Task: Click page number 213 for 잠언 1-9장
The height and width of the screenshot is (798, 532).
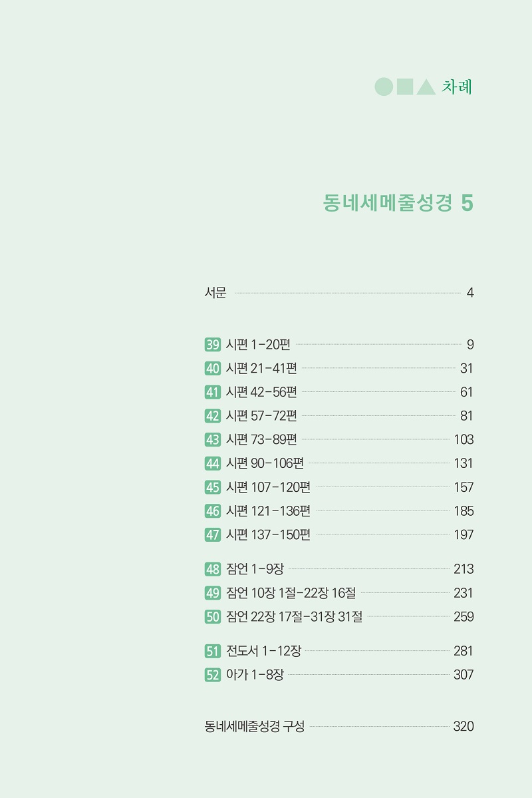Action: click(x=464, y=569)
